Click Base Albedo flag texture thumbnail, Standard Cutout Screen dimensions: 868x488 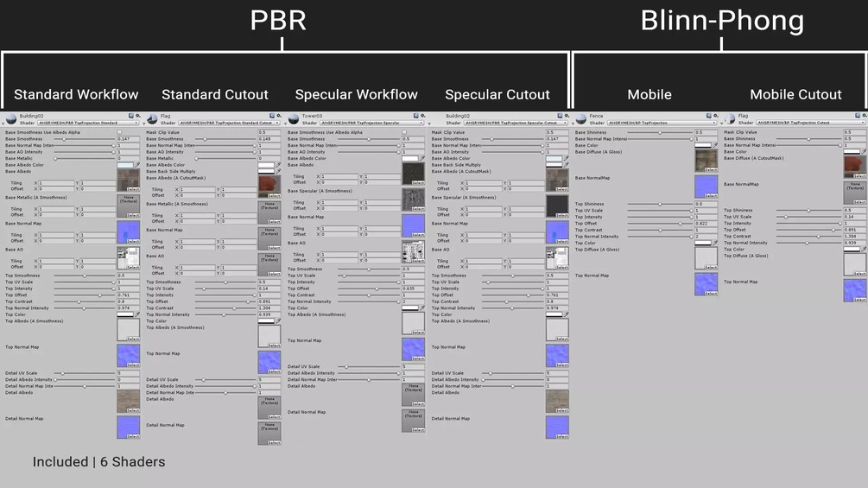tap(269, 187)
